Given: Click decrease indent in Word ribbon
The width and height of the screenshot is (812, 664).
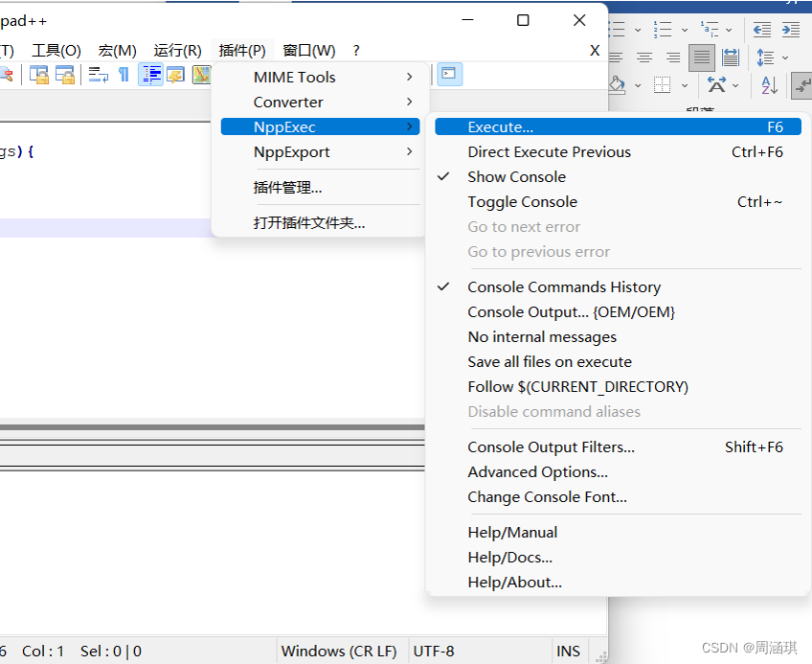Looking at the screenshot, I should tap(762, 30).
